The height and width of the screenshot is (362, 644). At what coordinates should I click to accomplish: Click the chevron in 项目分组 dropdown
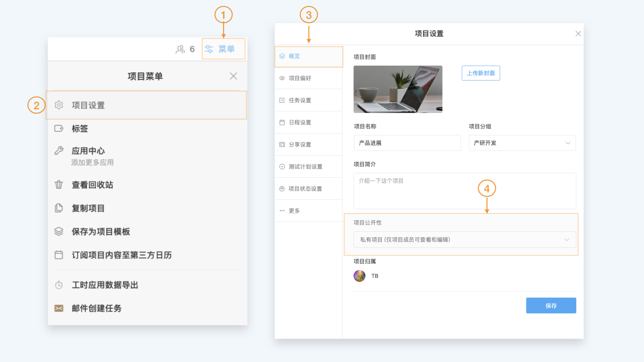568,143
